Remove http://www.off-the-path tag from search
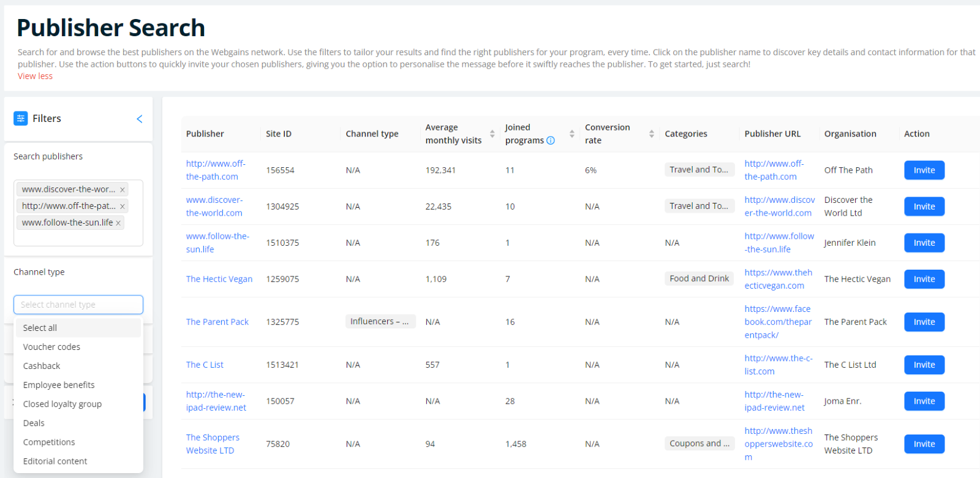980x478 pixels. pyautogui.click(x=122, y=207)
